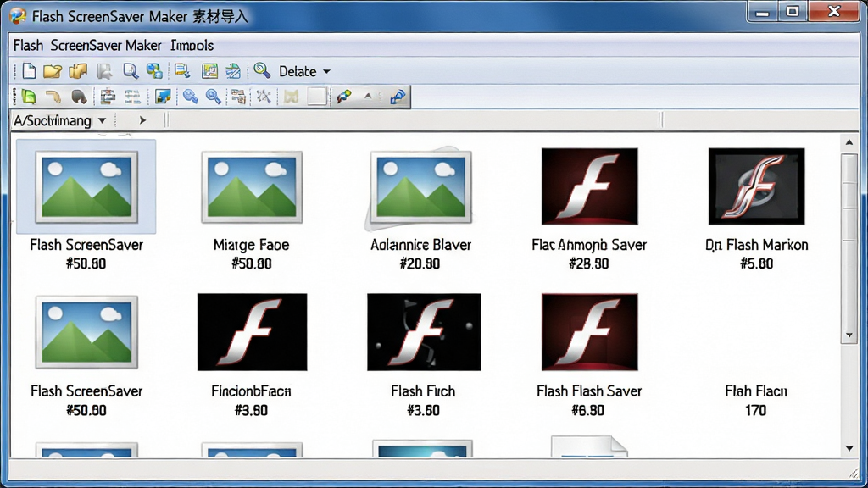
Task: Click the green picture frame toolbar icon
Action: pyautogui.click(x=210, y=71)
